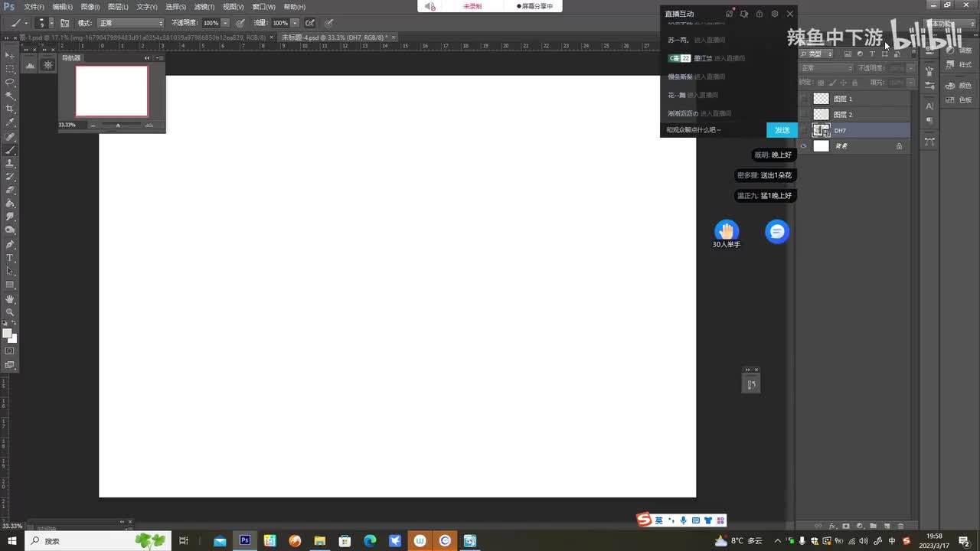Select the History Brush tool
The image size is (980, 551).
tap(10, 177)
